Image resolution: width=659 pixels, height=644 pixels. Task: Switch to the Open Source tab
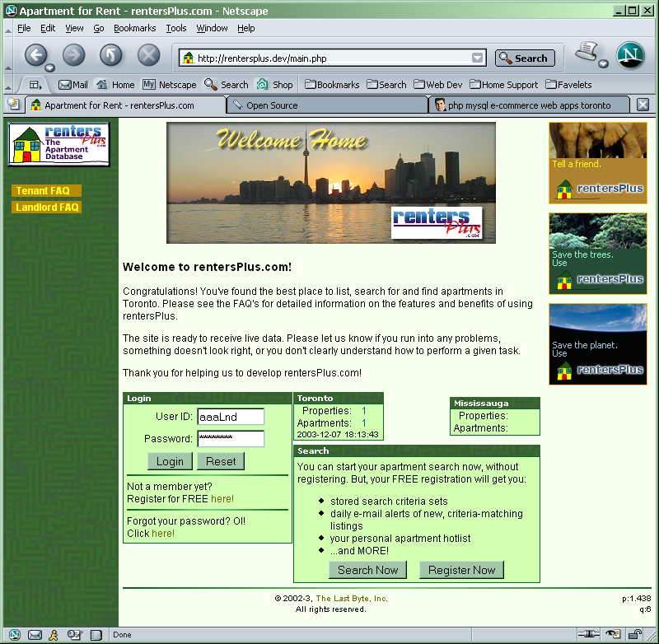[272, 105]
